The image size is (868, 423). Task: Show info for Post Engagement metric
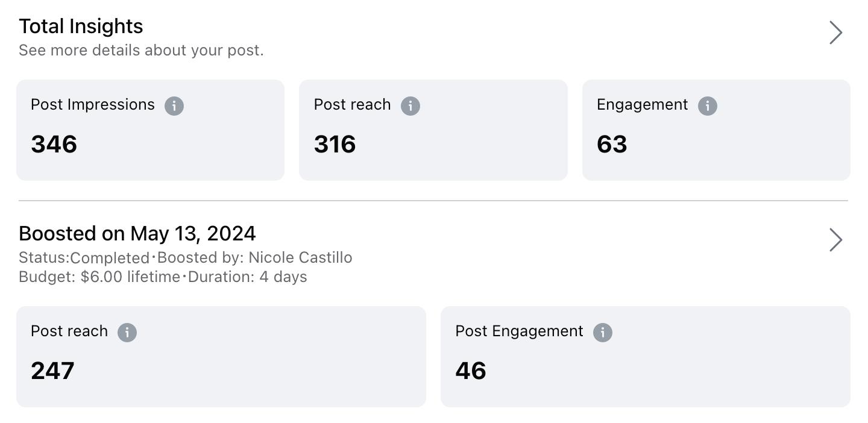pos(603,333)
